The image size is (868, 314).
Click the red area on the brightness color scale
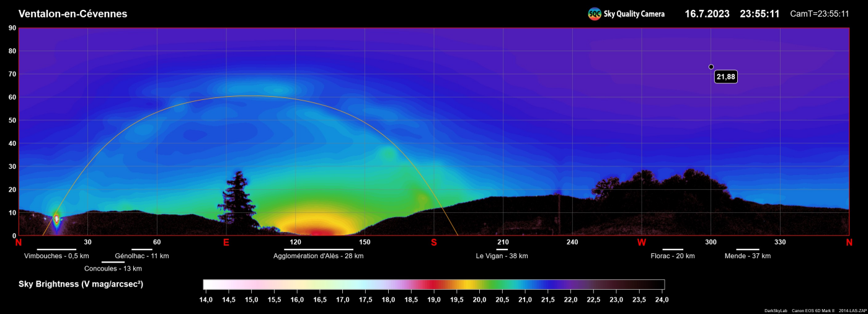click(433, 284)
